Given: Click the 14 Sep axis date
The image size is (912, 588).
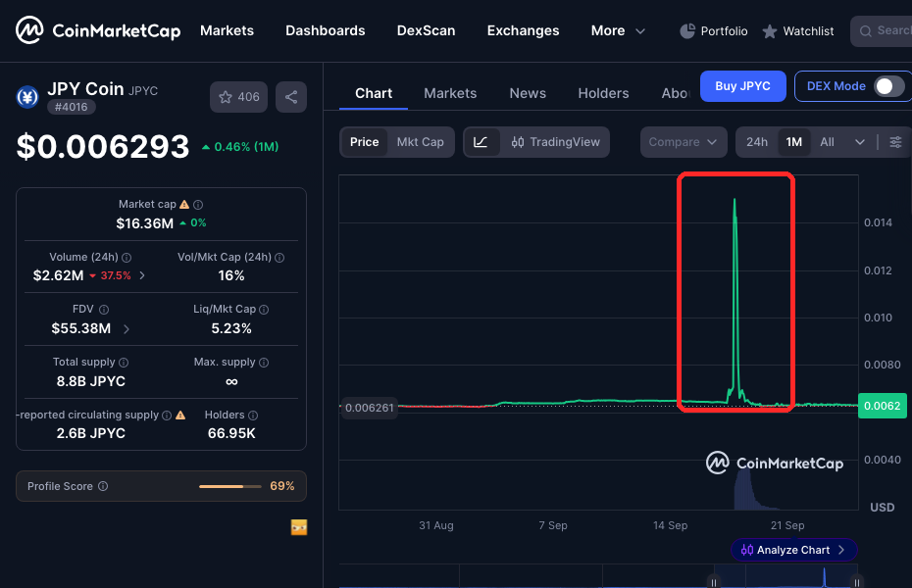Looking at the screenshot, I should (x=670, y=525).
